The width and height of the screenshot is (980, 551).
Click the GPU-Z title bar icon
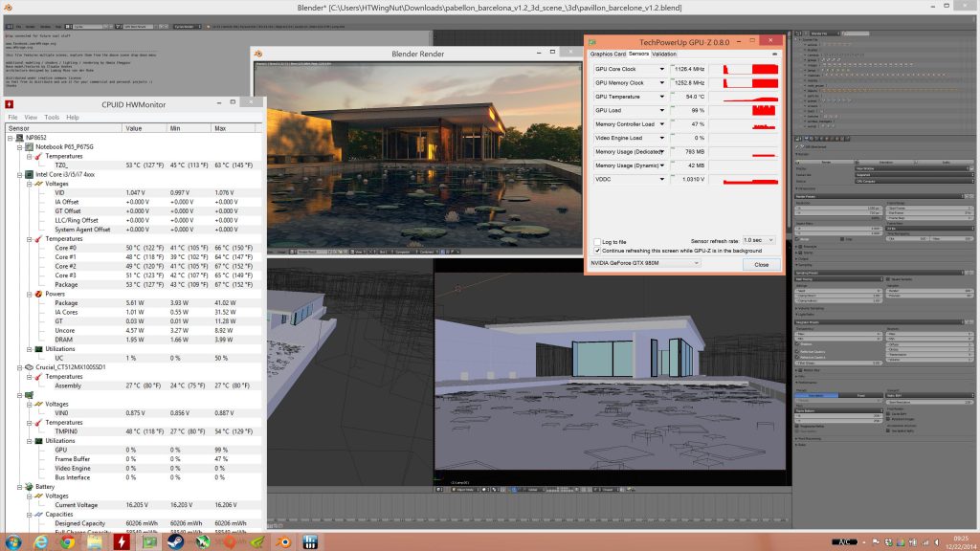tap(592, 42)
